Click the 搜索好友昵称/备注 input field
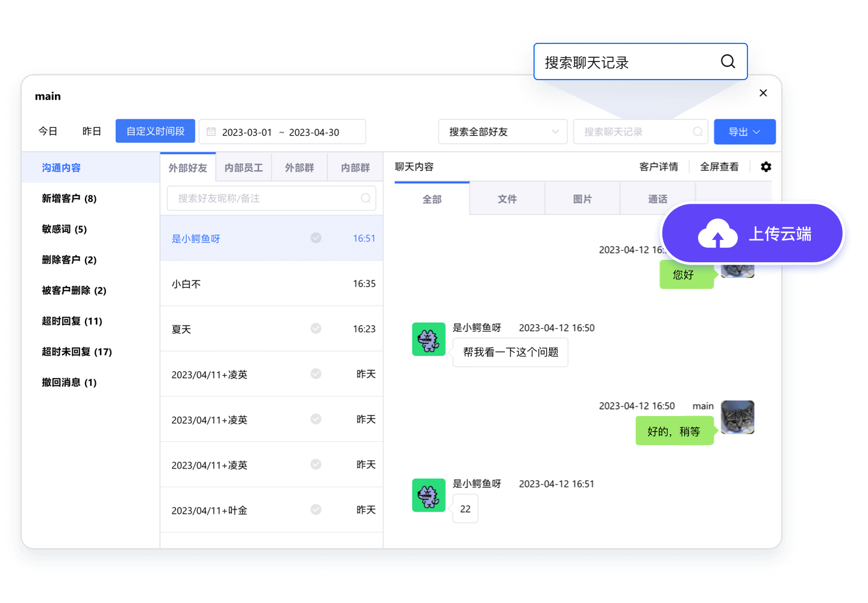 click(265, 198)
